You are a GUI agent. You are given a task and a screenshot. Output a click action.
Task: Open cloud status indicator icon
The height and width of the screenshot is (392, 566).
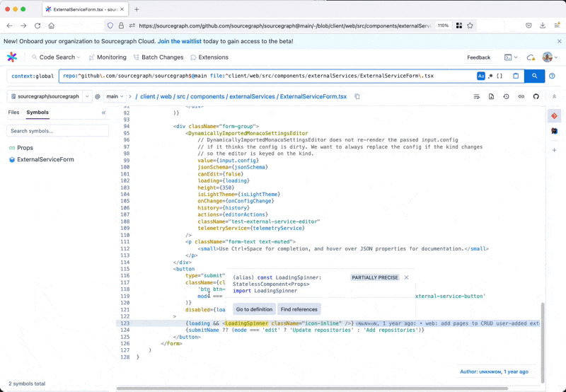[530, 57]
